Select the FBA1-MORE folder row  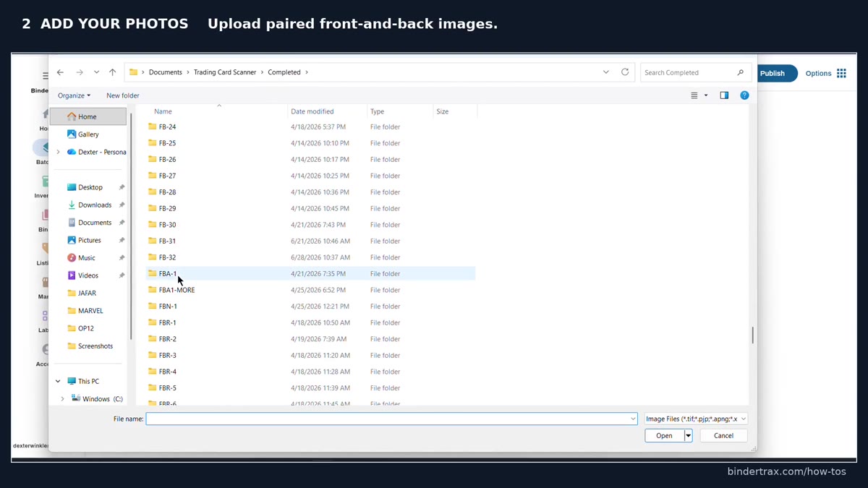(x=311, y=290)
